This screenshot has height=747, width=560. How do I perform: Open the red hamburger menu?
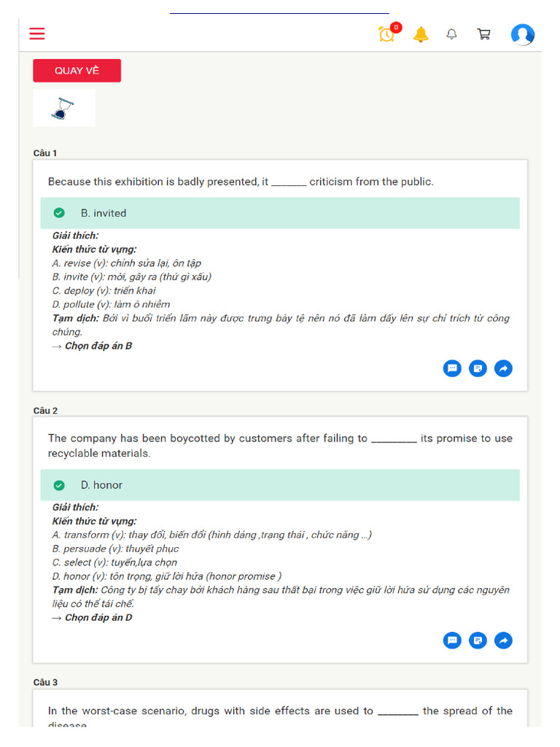coord(37,34)
